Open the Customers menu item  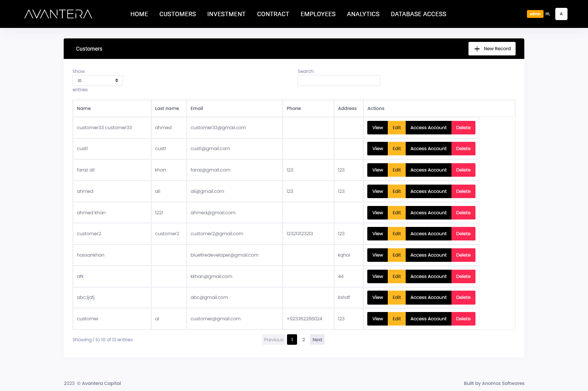coord(178,14)
